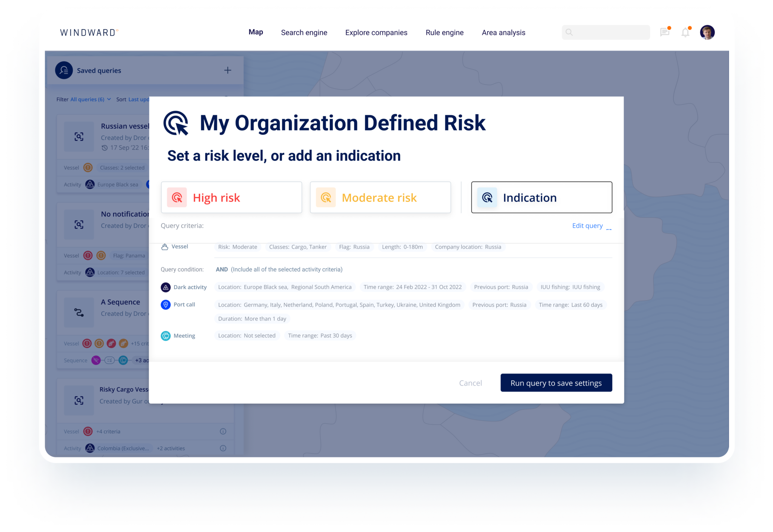
Task: Click the Dark activity icon
Action: coord(166,287)
